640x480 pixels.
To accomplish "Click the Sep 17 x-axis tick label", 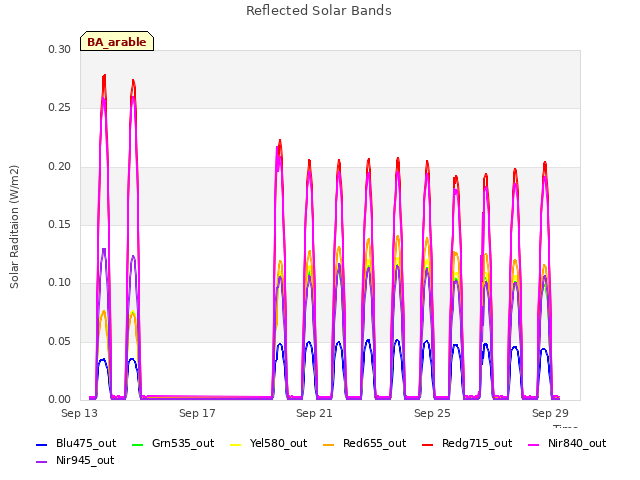I will [197, 413].
